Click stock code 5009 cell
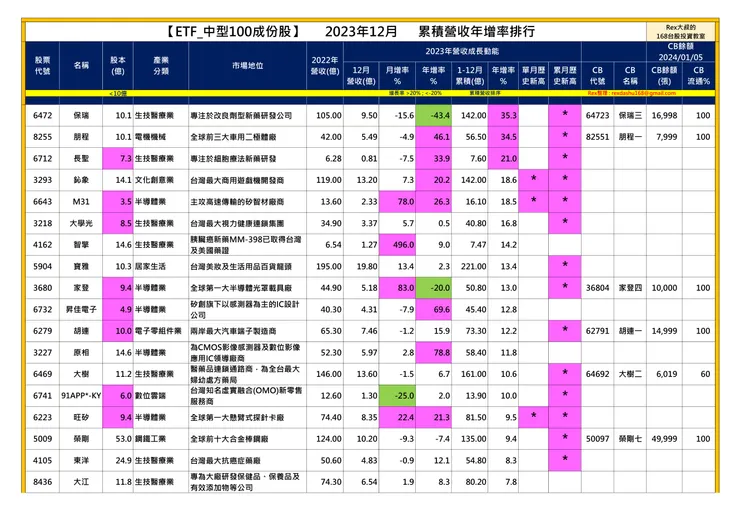The image size is (740, 523). 42,439
